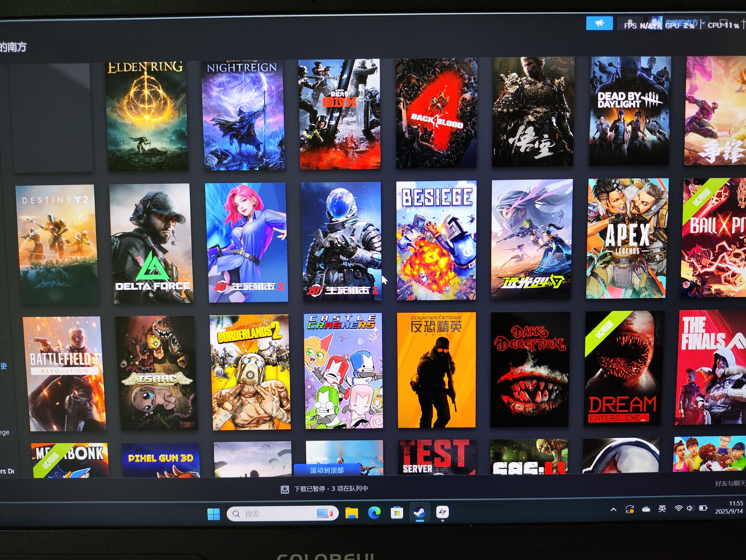Click the Wi-Fi network tray icon
Viewport: 746px width, 560px height.
(x=678, y=508)
